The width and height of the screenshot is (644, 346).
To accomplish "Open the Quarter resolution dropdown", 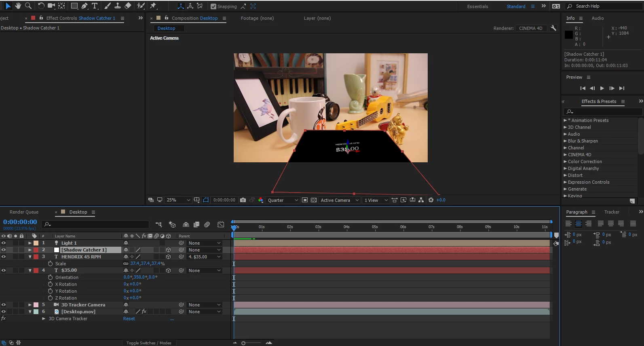I will (x=283, y=200).
